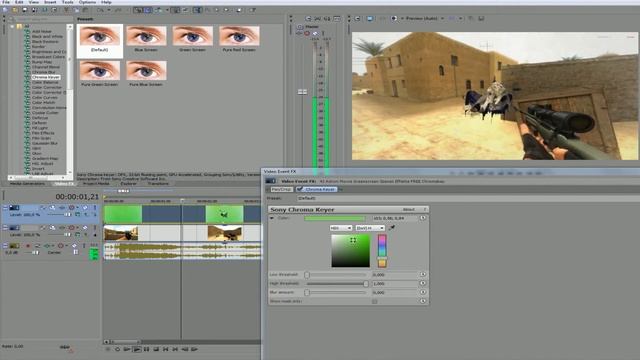Click the Low threshold slider
Screen dimensions: 640x360
[336, 275]
